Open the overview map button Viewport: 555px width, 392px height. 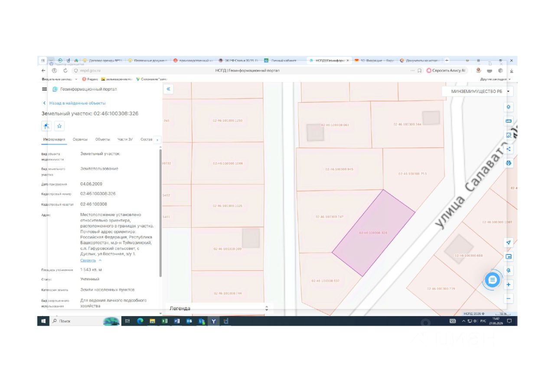coord(509,256)
